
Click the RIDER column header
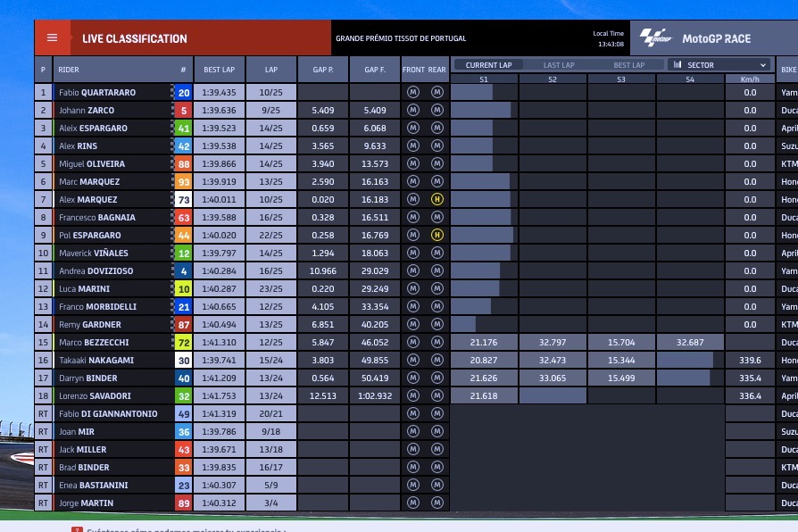click(x=69, y=70)
